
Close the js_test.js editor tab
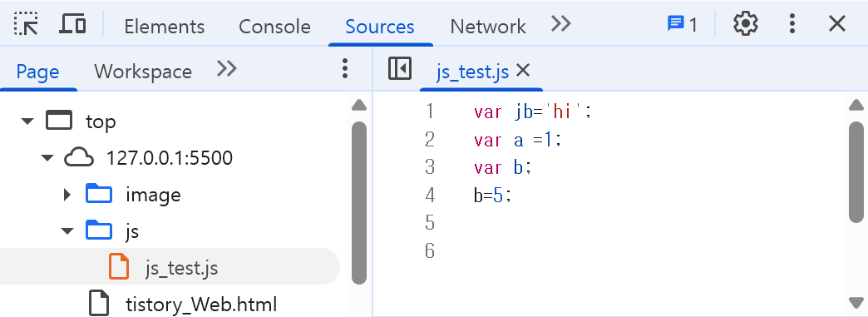[523, 71]
